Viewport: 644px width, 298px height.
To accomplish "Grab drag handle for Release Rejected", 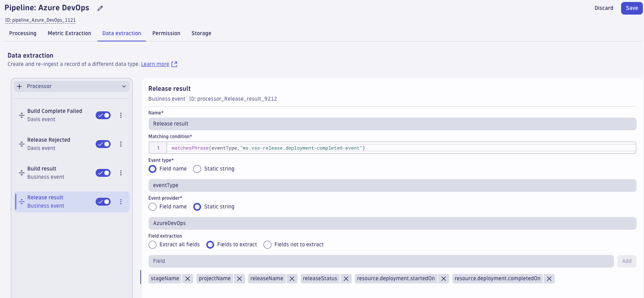I will pos(22,144).
